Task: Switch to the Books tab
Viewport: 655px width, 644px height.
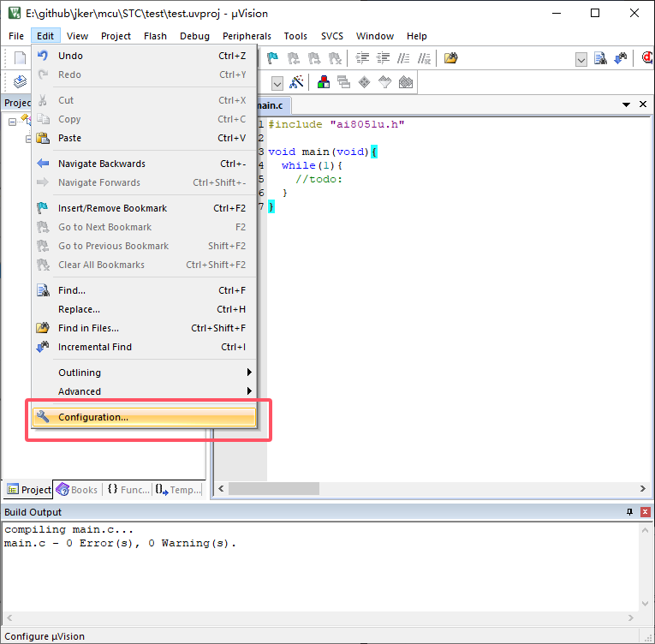Action: click(77, 489)
